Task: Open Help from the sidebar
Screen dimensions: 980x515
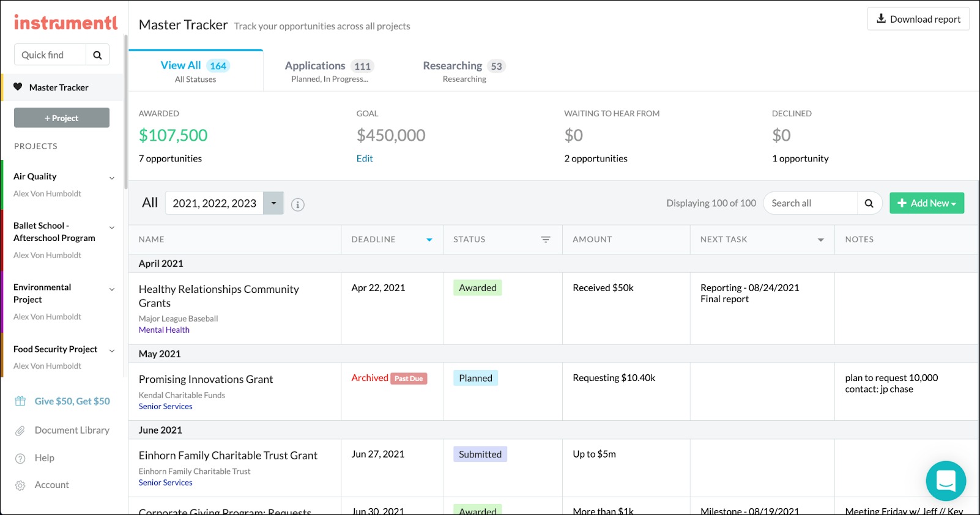Action: [x=44, y=458]
